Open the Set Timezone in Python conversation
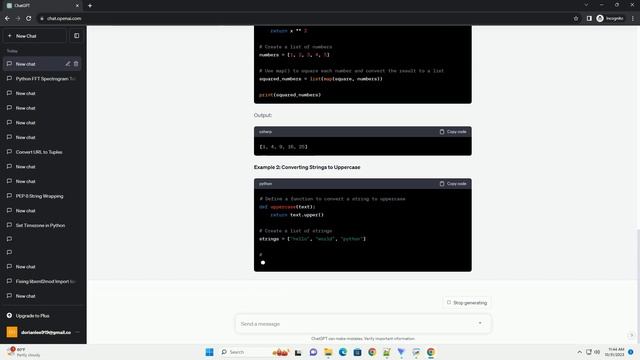This screenshot has height=360, width=640. 43,225
